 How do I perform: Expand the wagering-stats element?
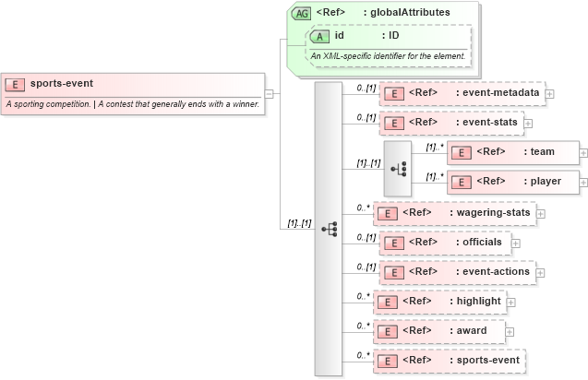(x=541, y=214)
